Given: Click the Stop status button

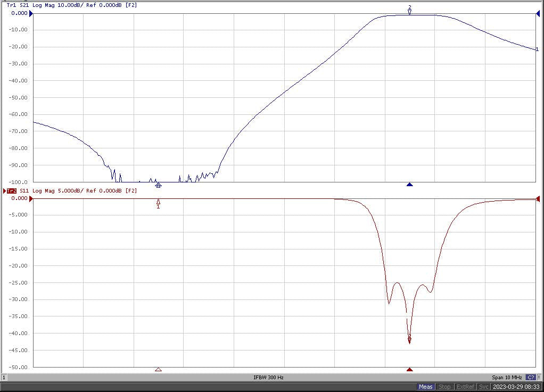Looking at the screenshot, I should [x=444, y=387].
